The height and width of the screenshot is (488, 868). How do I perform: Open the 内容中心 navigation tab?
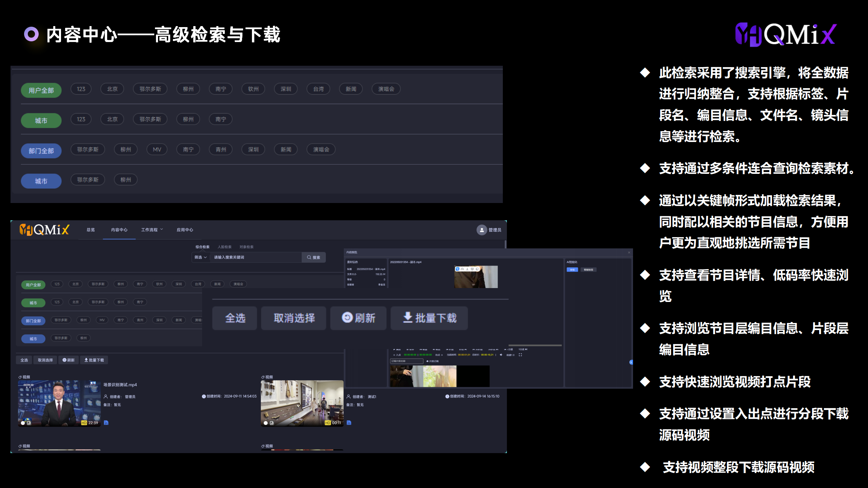point(119,230)
